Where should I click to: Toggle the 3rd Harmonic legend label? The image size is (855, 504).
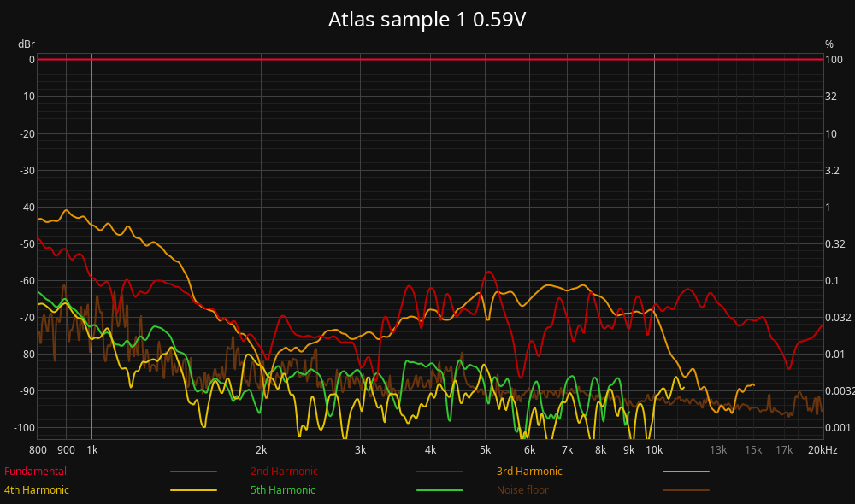tap(529, 472)
